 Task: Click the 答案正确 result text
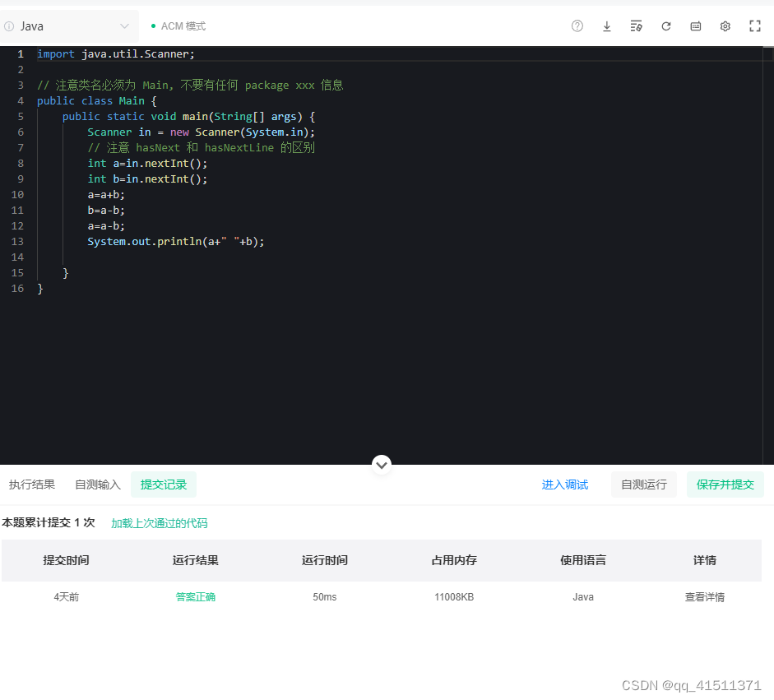pos(196,597)
